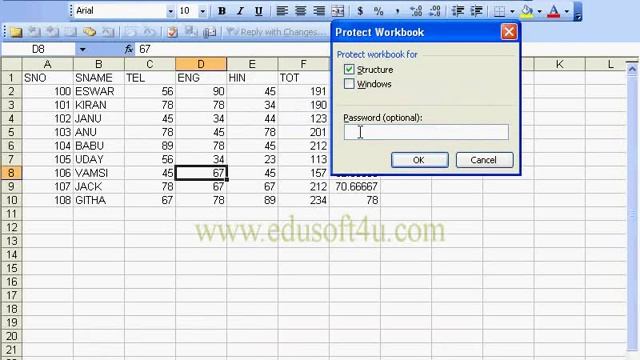Click Decrease Decimal icon
The width and height of the screenshot is (640, 360).
pyautogui.click(x=435, y=11)
